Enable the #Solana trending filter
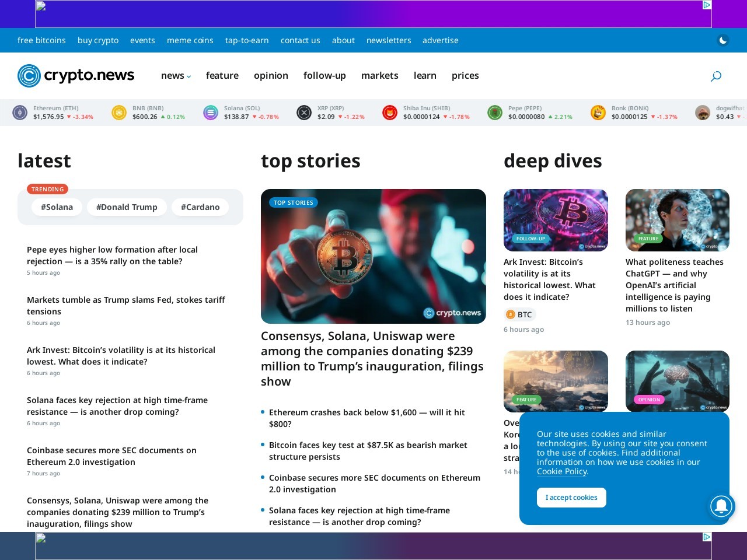The image size is (747, 560). (x=57, y=206)
